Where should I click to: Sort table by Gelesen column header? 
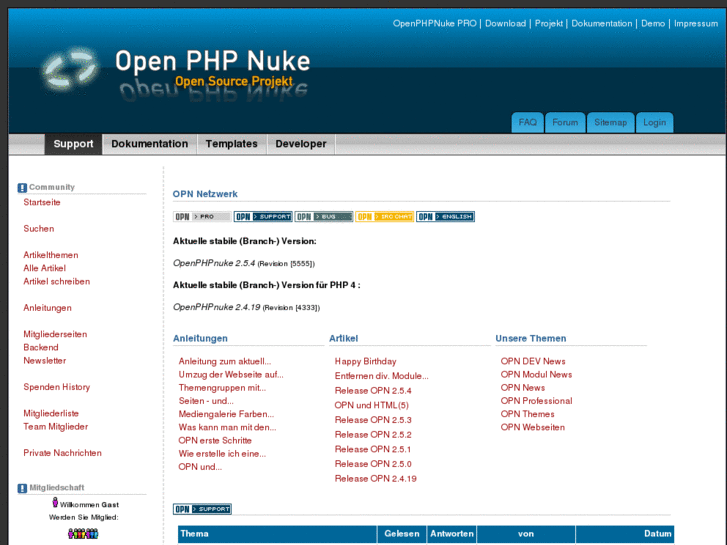point(402,534)
